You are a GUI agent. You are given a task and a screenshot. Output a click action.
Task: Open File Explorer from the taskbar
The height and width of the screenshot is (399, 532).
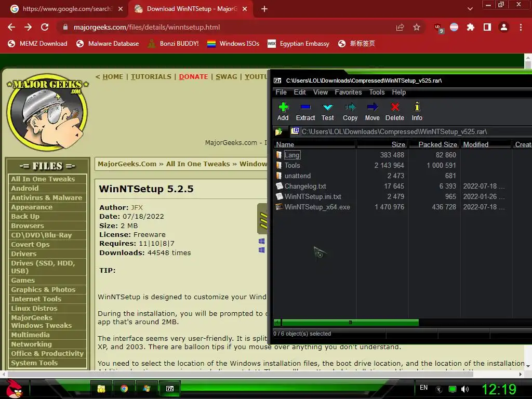point(101,389)
